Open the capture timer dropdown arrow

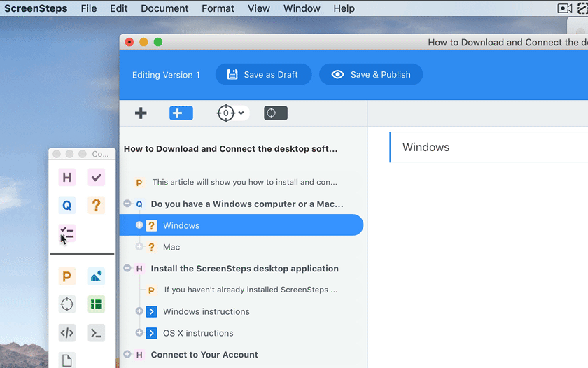click(241, 113)
